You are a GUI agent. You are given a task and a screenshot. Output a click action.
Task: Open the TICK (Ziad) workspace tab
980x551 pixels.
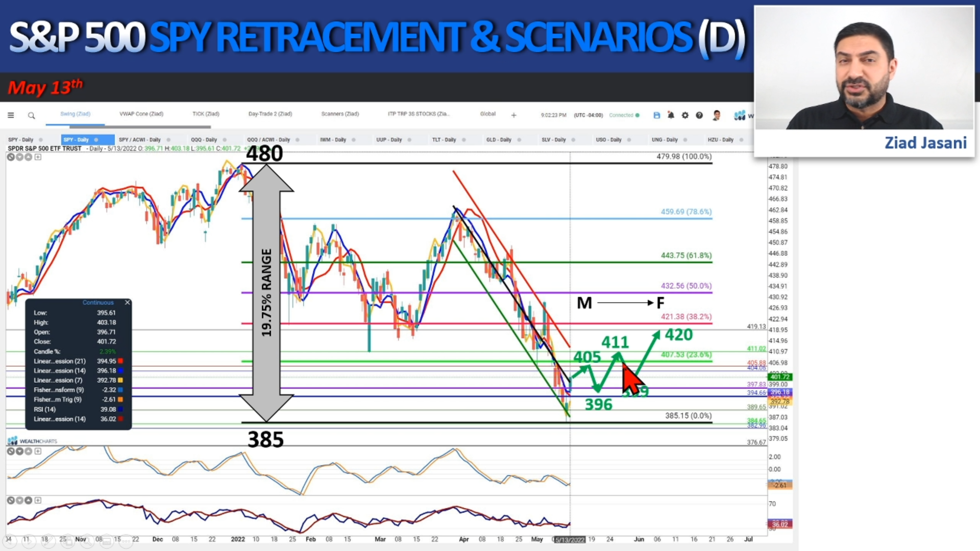(206, 114)
